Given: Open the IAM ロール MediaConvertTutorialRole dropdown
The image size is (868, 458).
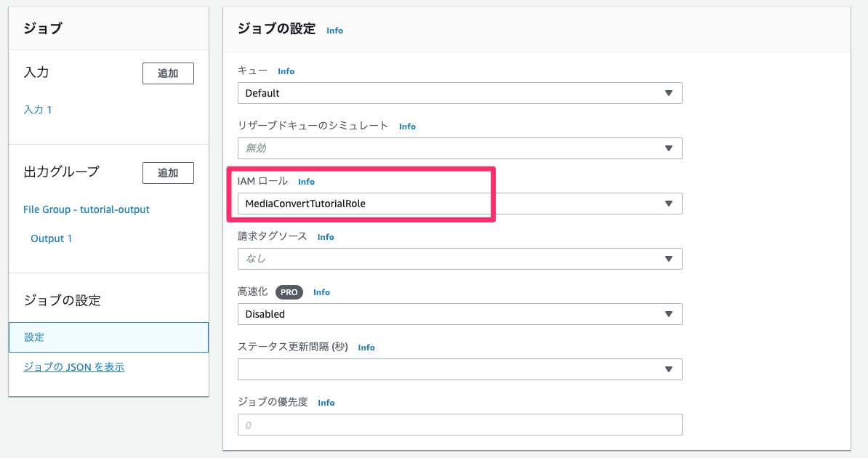Looking at the screenshot, I should (459, 204).
